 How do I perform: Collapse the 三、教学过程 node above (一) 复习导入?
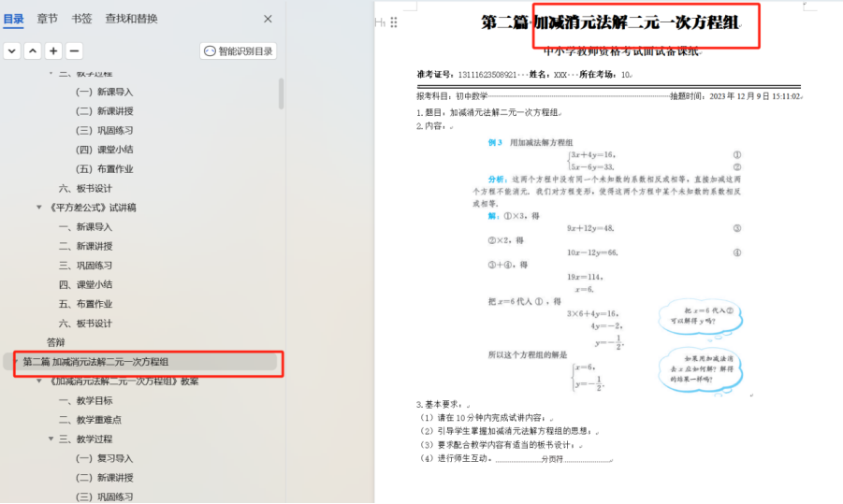point(52,439)
